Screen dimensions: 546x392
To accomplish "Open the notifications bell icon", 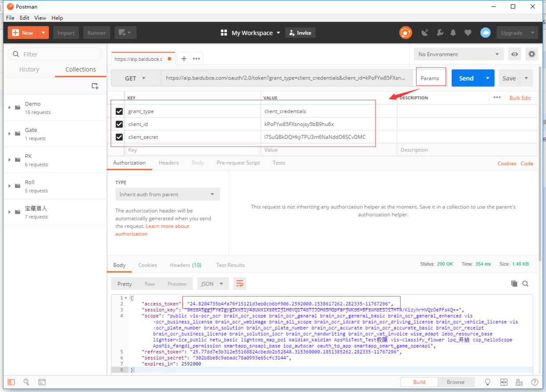I will (453, 33).
